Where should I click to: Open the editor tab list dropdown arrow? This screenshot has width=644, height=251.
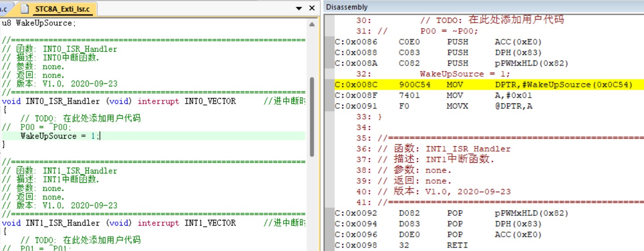tap(299, 8)
